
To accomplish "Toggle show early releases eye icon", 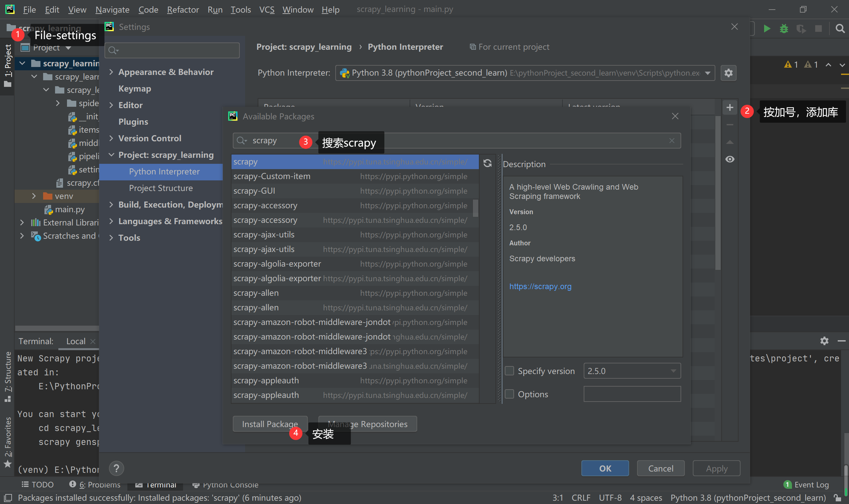I will coord(730,159).
